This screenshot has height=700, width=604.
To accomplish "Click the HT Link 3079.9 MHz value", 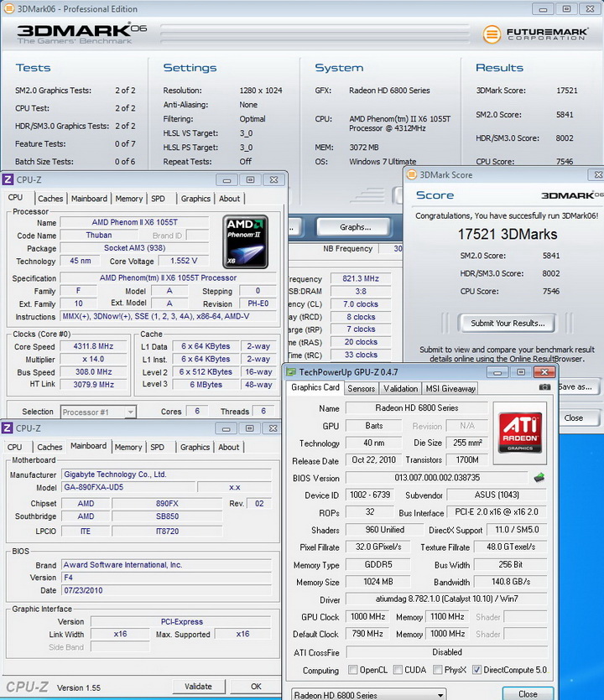I will [93, 385].
